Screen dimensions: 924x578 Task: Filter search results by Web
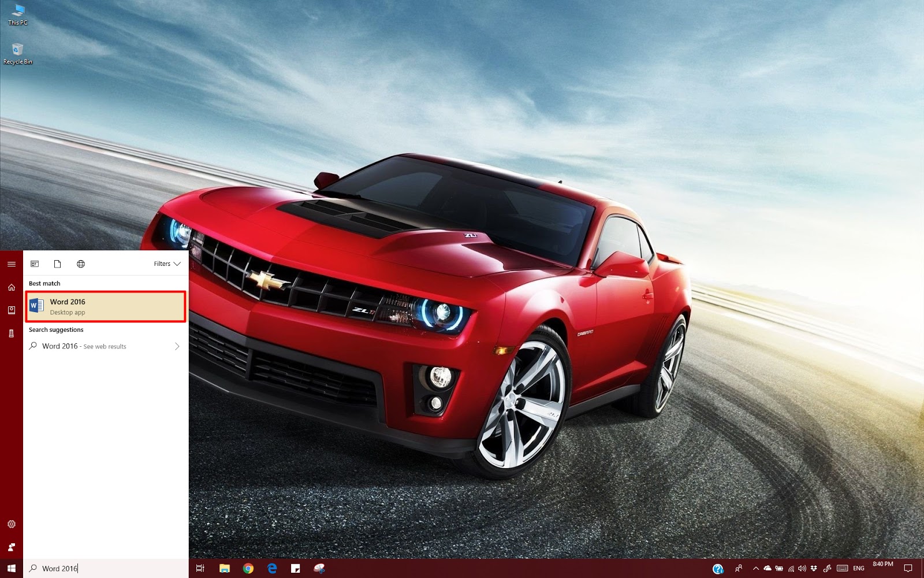point(81,264)
